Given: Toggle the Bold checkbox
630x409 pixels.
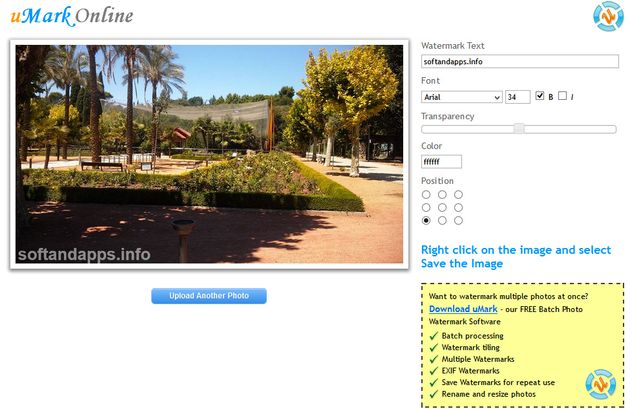Looking at the screenshot, I should coord(540,96).
